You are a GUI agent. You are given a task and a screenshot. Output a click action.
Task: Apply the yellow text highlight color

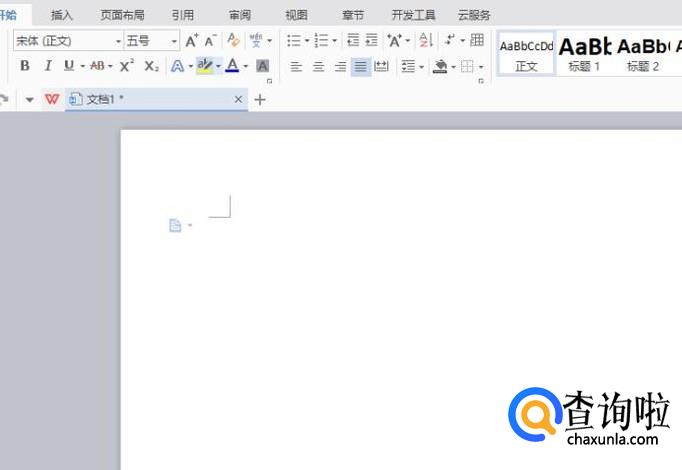pos(205,66)
